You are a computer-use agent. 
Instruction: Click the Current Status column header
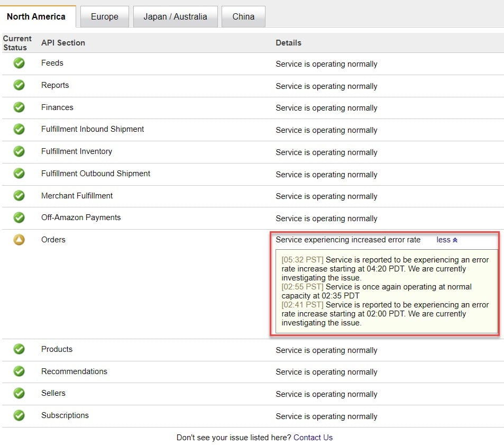click(17, 43)
